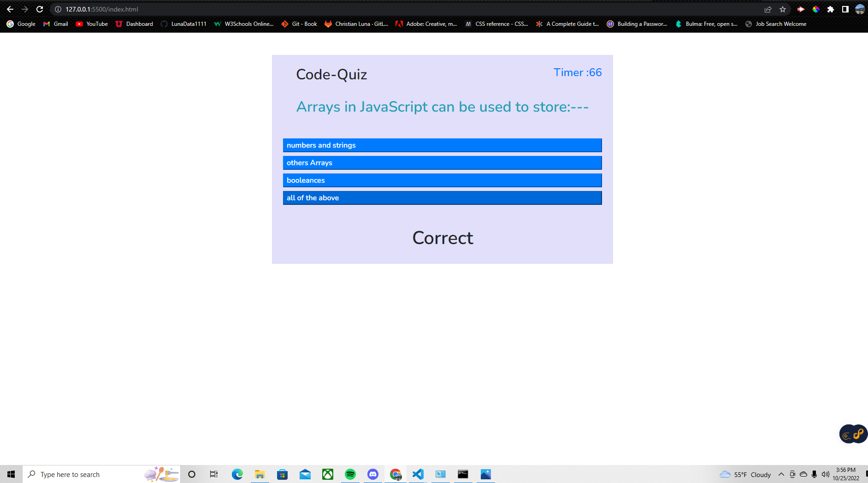
Task: Click the browser Extensions puzzle icon
Action: coord(831,9)
